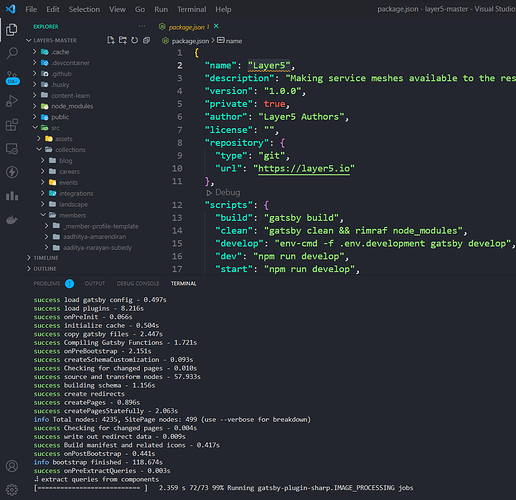
Task: Open the Selection menu
Action: (x=84, y=9)
